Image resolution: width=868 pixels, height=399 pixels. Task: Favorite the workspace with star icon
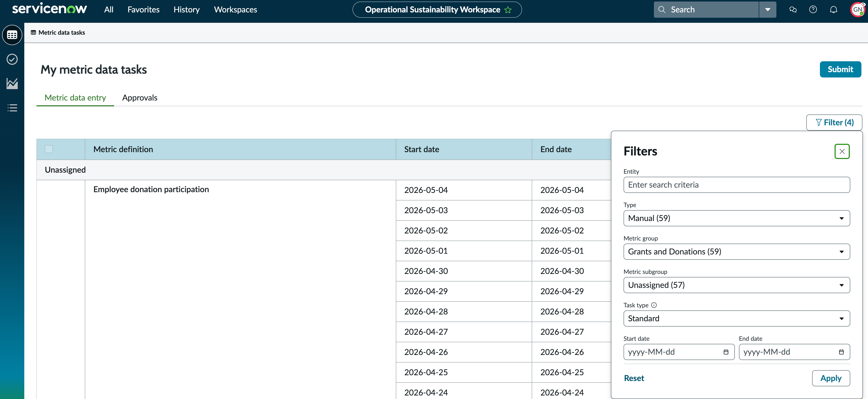(x=508, y=10)
